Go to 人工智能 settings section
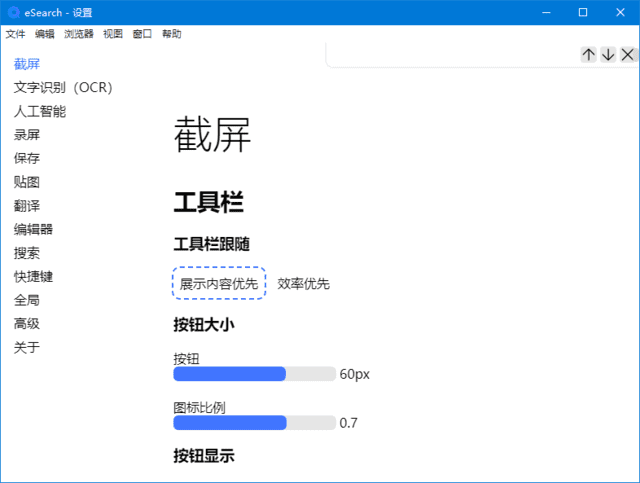Image resolution: width=640 pixels, height=483 pixels. pyautogui.click(x=40, y=111)
